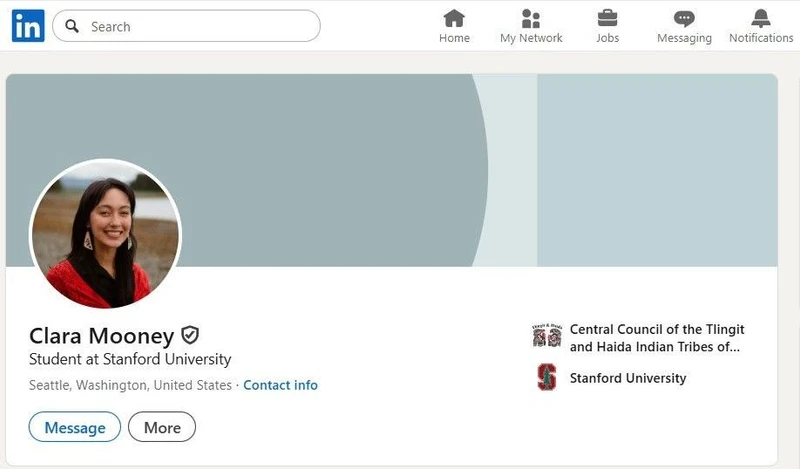Screen dimensions: 800x469
Task: Click the LinkedIn logo icon
Action: [x=27, y=26]
